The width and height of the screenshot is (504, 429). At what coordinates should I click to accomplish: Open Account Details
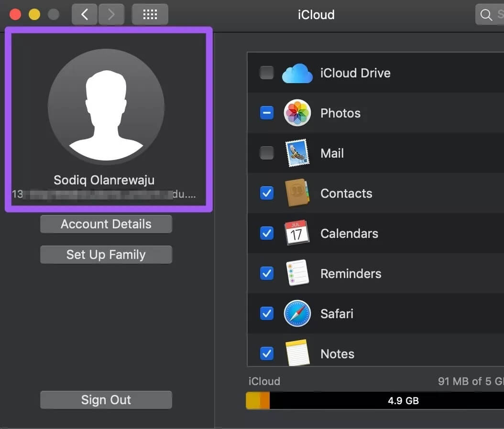pyautogui.click(x=106, y=224)
